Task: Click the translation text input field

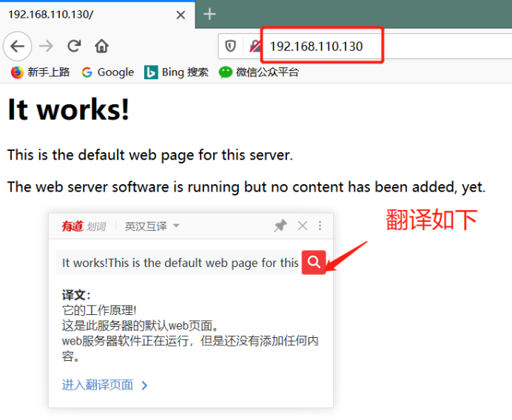Action: 178,262
